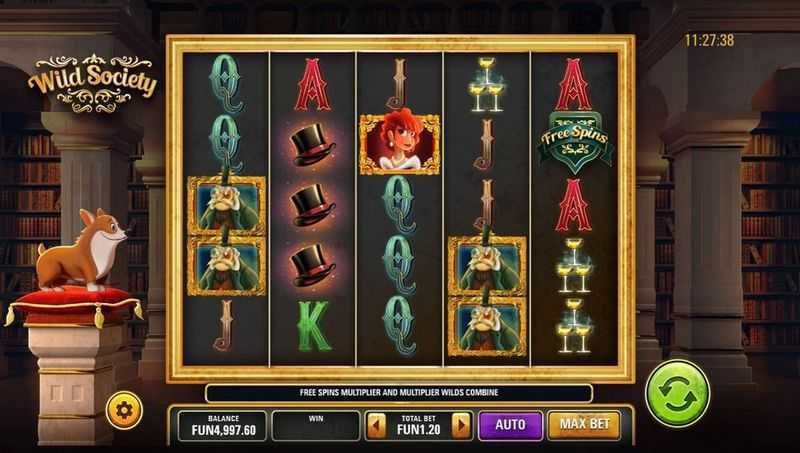Click the MAX BET button
The width and height of the screenshot is (800, 453).
[x=584, y=425]
